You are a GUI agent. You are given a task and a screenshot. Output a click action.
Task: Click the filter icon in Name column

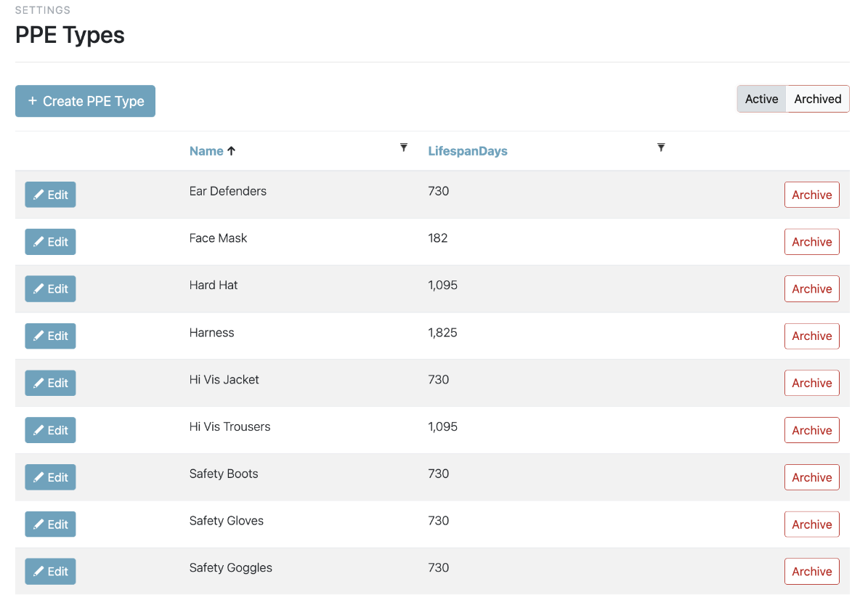[x=404, y=147]
